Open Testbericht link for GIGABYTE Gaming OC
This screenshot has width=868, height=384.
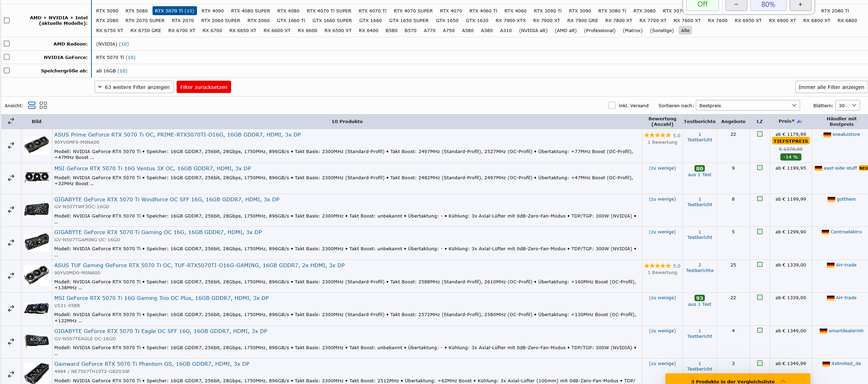[699, 235]
